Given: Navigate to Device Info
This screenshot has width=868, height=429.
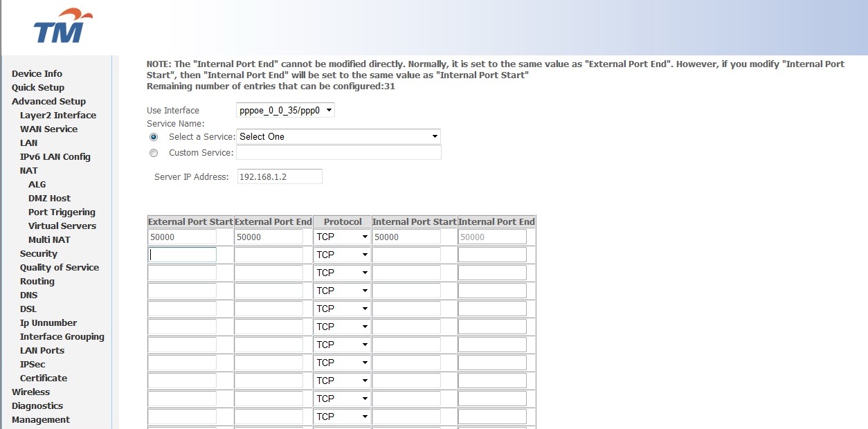Looking at the screenshot, I should [x=36, y=73].
